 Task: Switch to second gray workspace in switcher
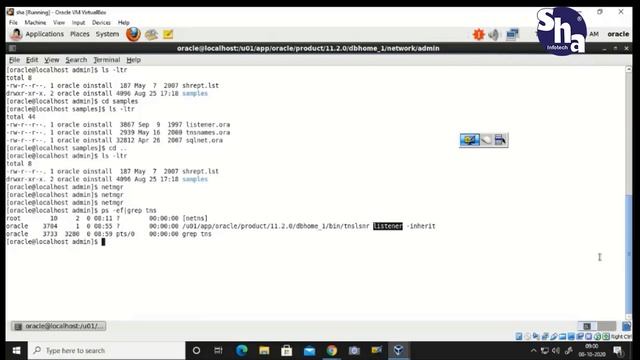point(607,326)
